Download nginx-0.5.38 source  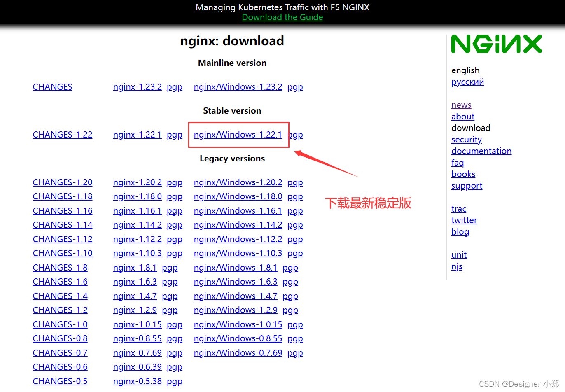click(138, 381)
